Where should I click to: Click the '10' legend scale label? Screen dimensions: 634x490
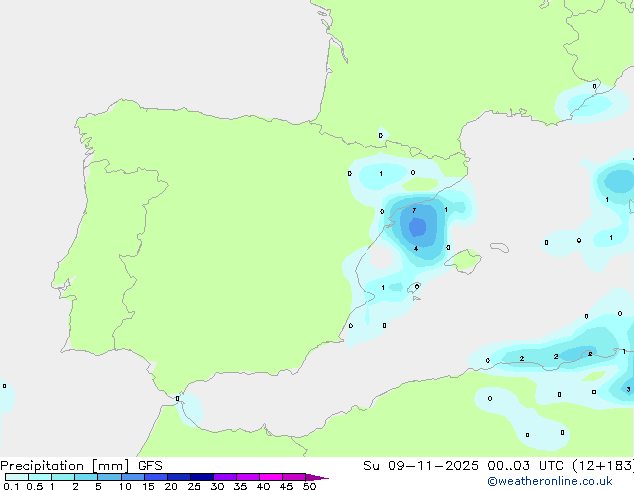point(125,486)
